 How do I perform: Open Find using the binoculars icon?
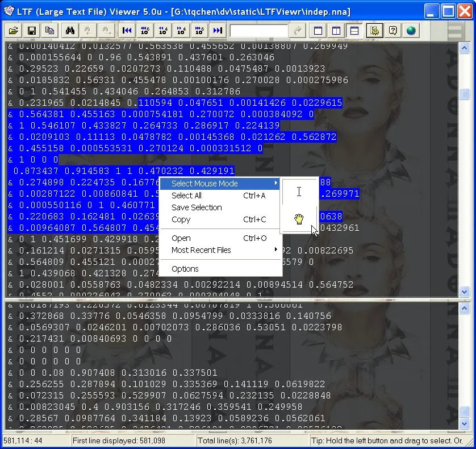(69, 31)
